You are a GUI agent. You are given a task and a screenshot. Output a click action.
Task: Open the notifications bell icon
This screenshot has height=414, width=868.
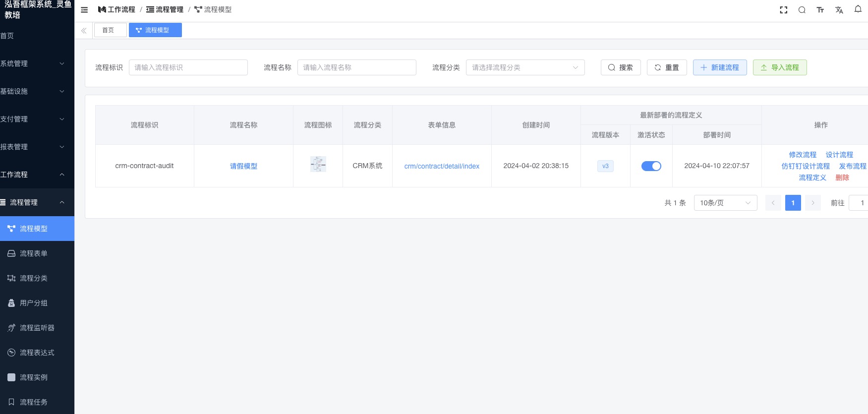858,9
